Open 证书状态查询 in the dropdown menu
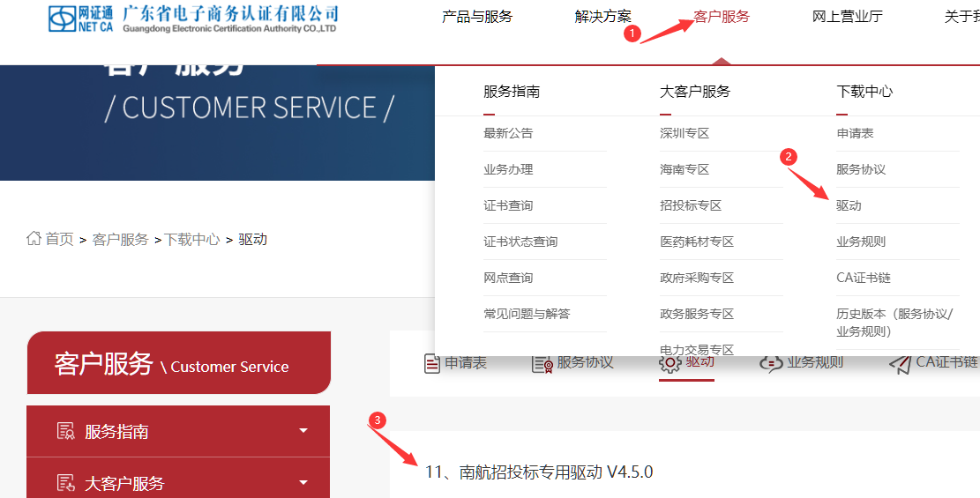This screenshot has width=980, height=498. tap(520, 242)
